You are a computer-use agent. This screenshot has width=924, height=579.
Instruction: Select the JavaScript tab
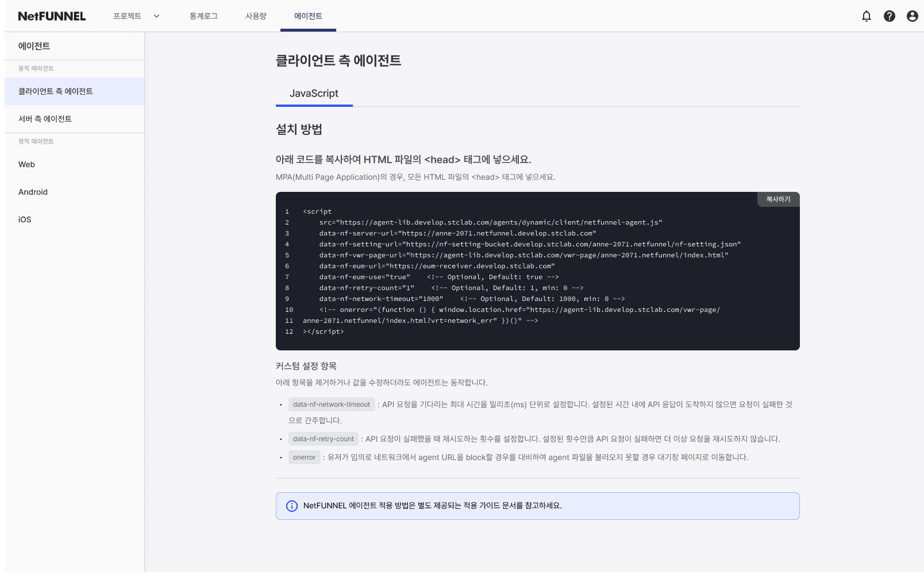314,94
